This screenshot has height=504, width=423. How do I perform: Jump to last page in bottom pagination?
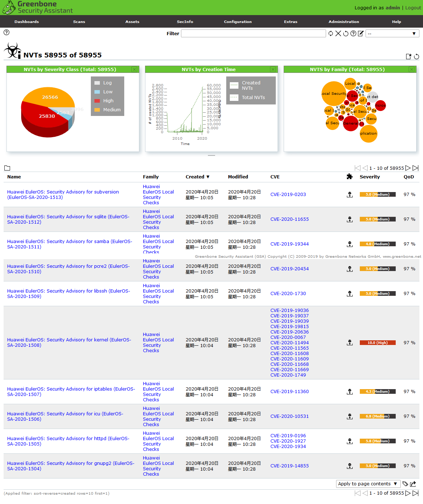point(415,493)
